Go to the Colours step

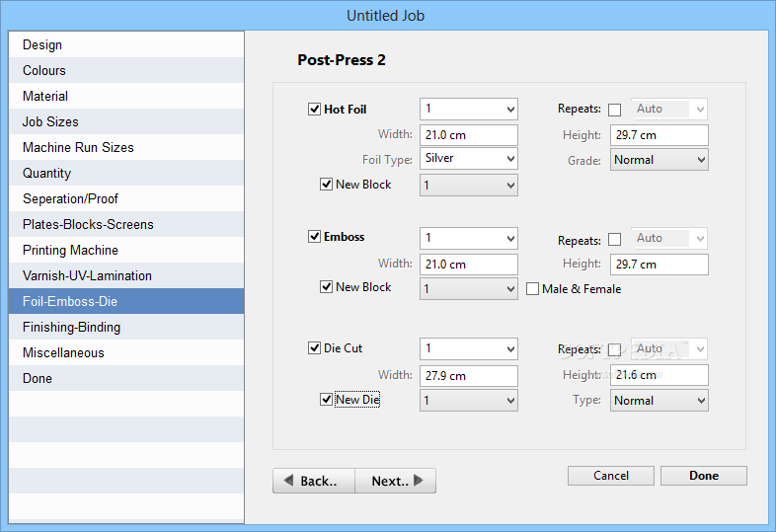(x=126, y=70)
